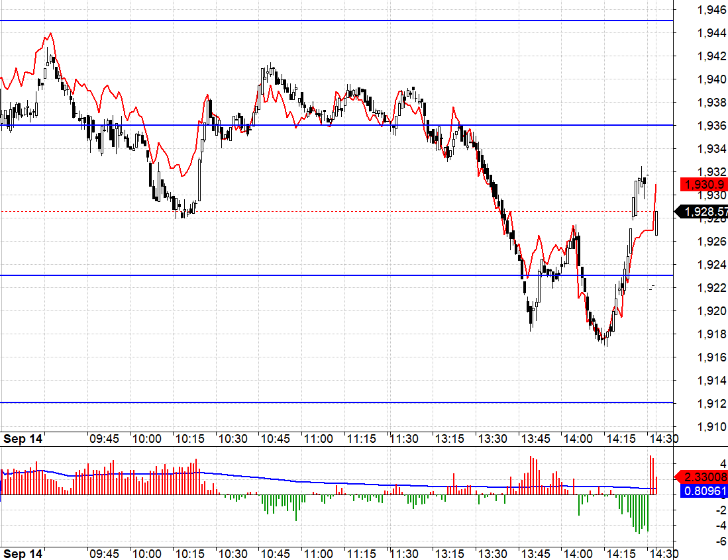Viewport: 728px width, 560px height.
Task: Click the 1,918 price axis label
Action: click(x=711, y=334)
